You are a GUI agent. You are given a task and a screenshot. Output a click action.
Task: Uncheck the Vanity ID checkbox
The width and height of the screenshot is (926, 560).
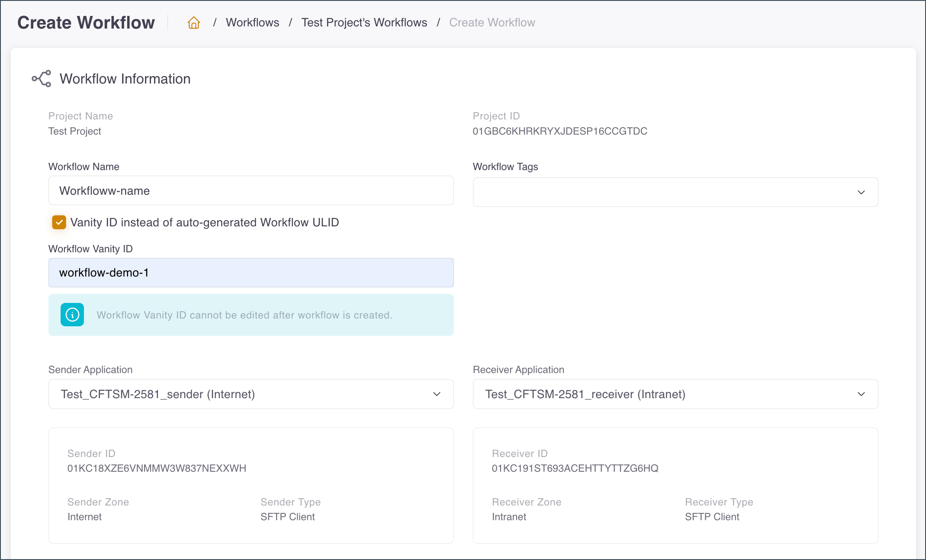click(59, 222)
